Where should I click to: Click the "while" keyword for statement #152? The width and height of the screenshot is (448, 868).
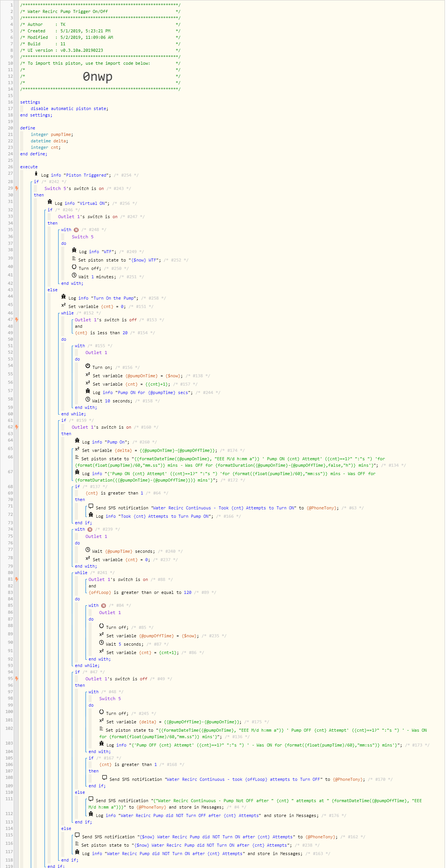67,313
